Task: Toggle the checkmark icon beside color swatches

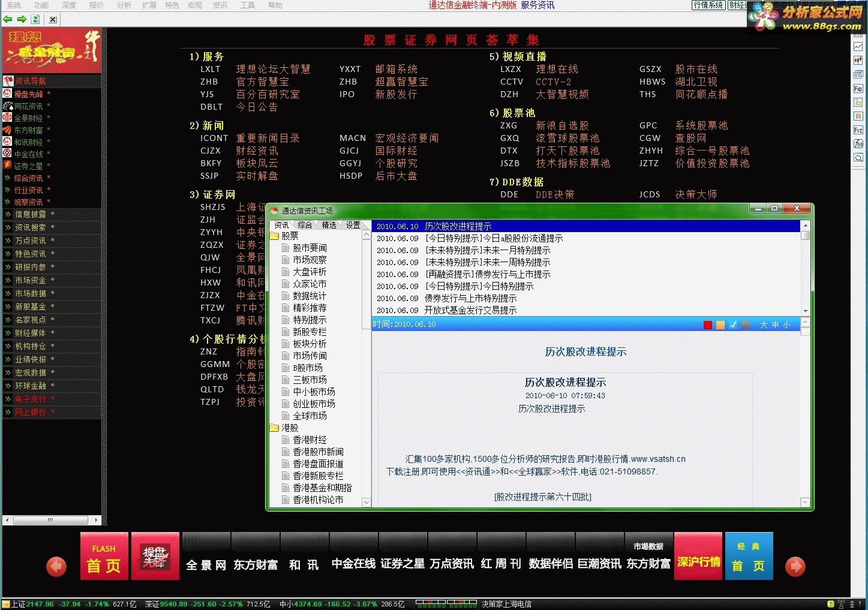Action: point(733,325)
